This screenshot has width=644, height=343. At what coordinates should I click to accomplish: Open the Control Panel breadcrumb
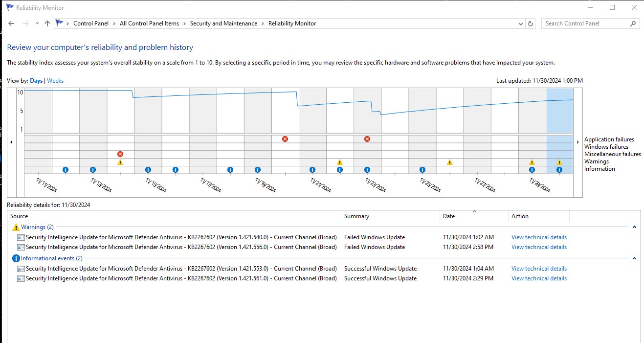pyautogui.click(x=91, y=23)
